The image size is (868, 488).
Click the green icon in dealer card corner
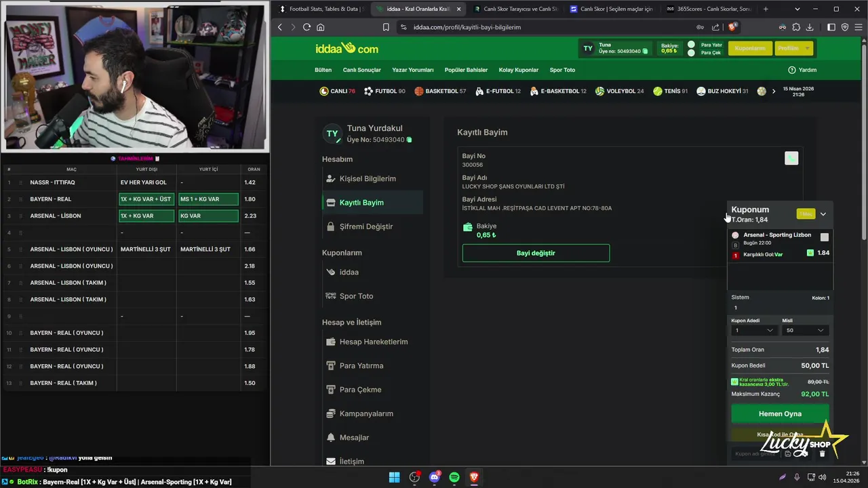point(791,158)
